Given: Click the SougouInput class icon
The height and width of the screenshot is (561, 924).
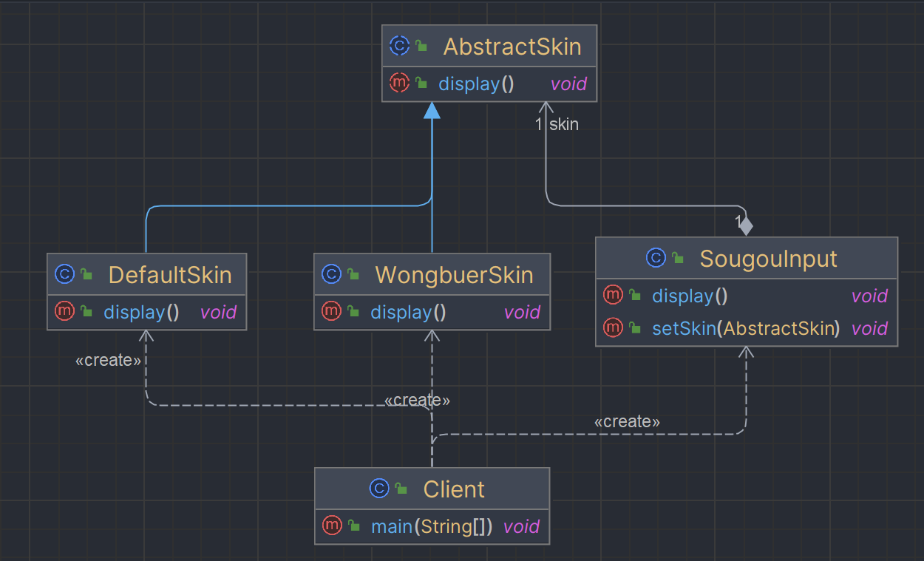Looking at the screenshot, I should [x=656, y=258].
